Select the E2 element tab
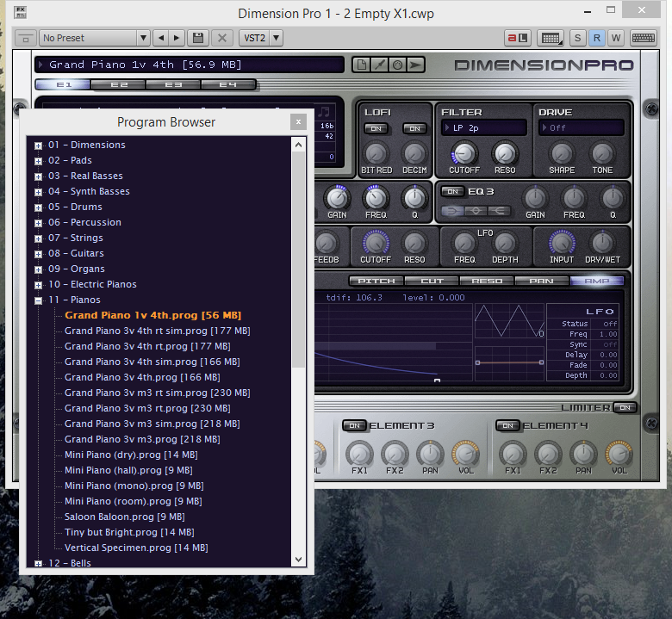 (x=118, y=85)
